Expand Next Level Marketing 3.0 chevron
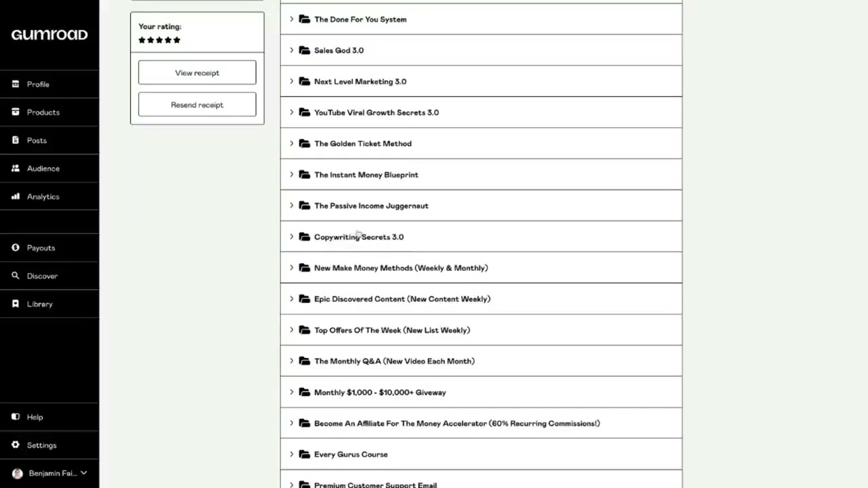 292,81
